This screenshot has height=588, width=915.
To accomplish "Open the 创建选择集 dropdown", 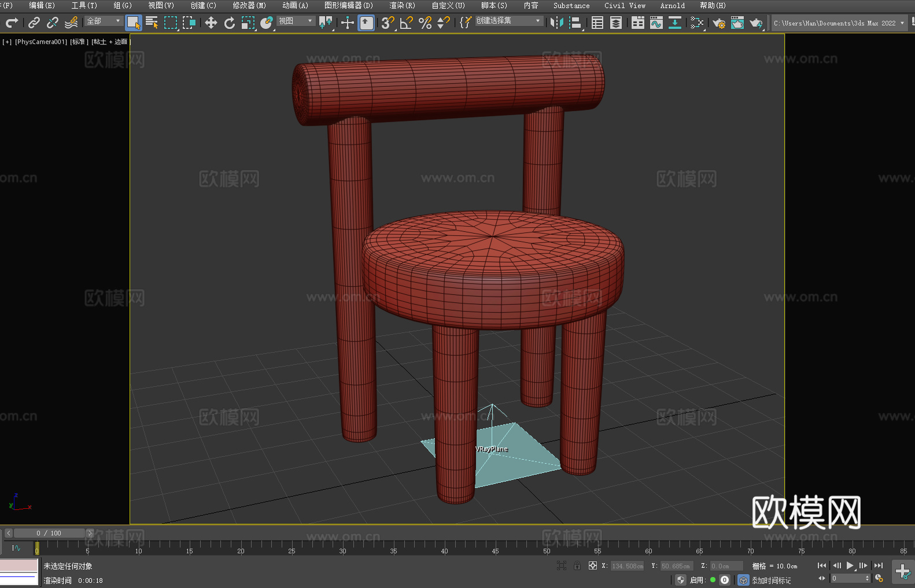I will 509,21.
